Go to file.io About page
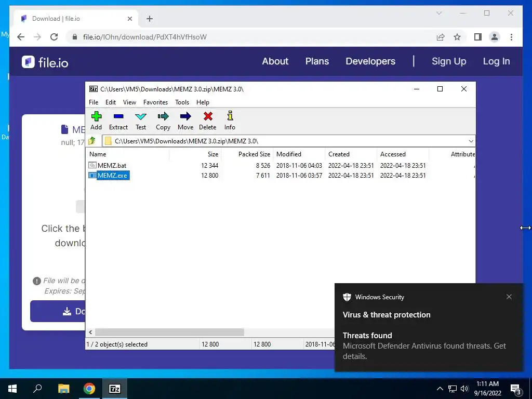The image size is (532, 399). (275, 61)
